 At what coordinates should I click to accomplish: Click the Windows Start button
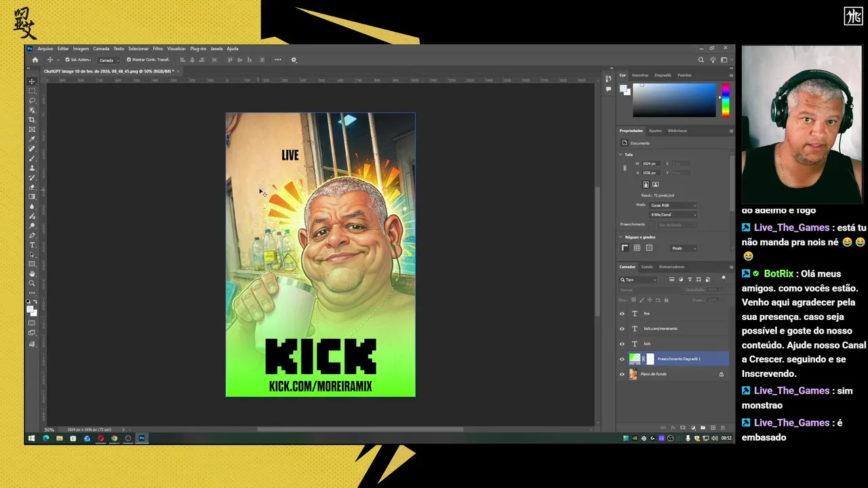pos(32,439)
